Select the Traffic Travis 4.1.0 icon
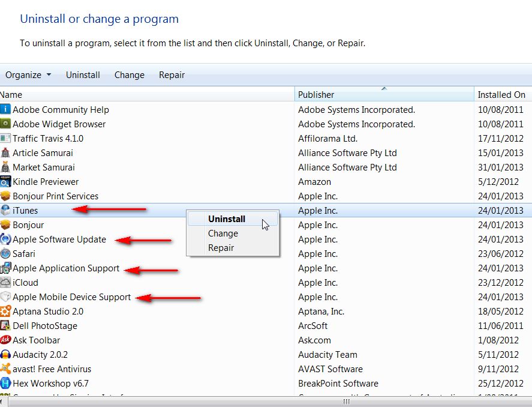This screenshot has width=532, height=407. click(x=5, y=138)
